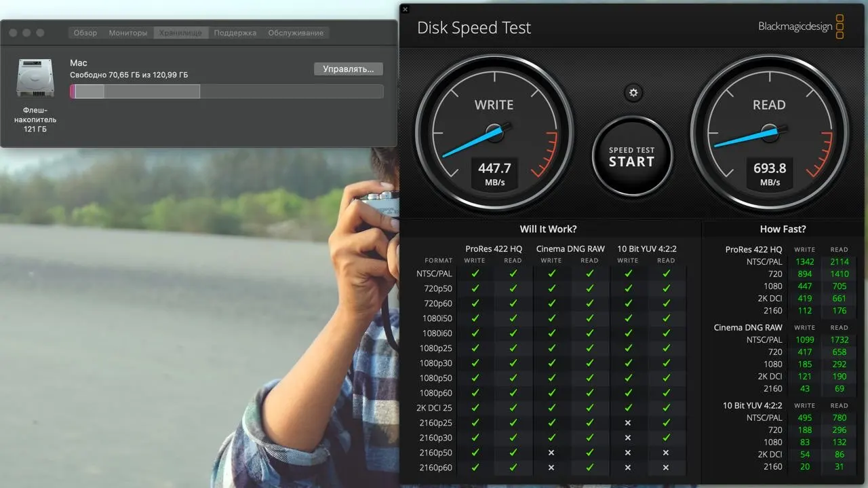868x488 pixels.
Task: Click the Управлять… button
Action: click(349, 69)
